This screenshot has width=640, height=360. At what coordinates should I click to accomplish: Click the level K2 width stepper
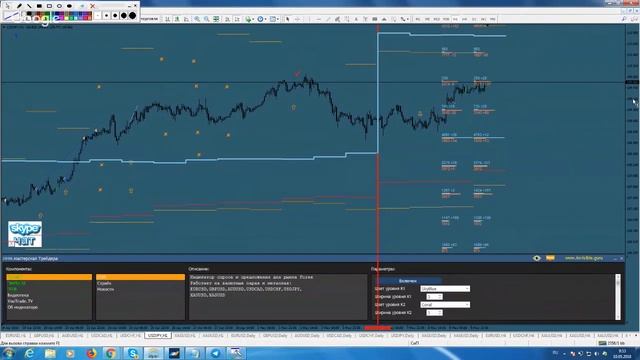coord(434,313)
